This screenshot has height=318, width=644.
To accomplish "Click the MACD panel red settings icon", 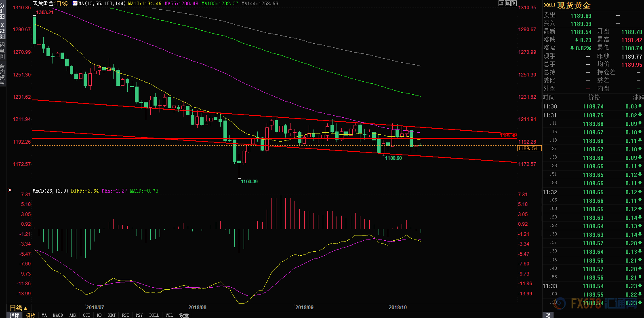I will click(11, 190).
